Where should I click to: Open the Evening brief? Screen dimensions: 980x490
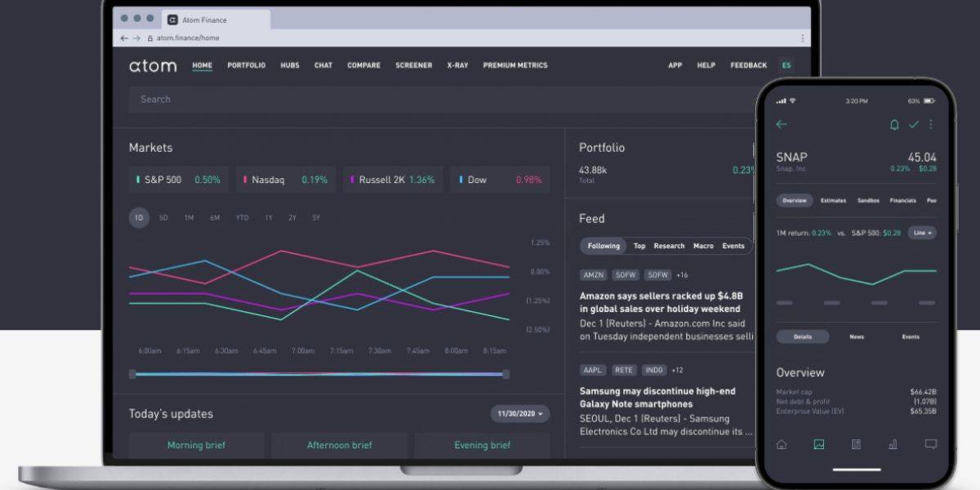pos(482,445)
